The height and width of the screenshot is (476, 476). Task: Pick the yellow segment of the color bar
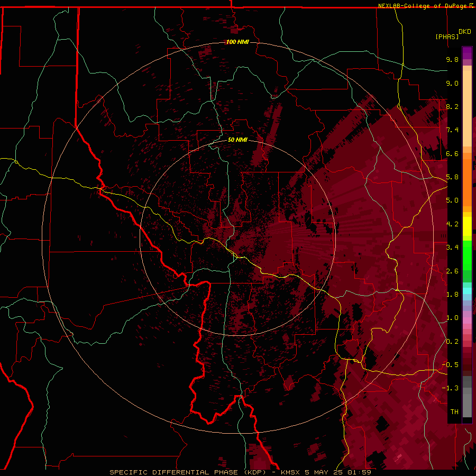click(x=467, y=226)
